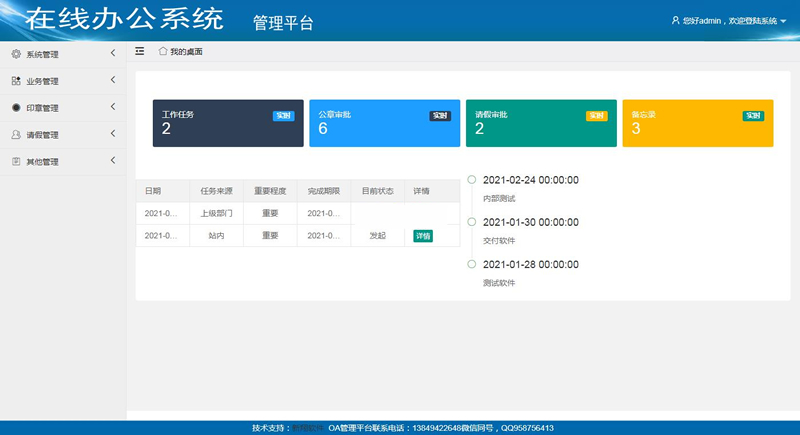Click the 其他管理 document icon
The height and width of the screenshot is (435, 800).
[16, 161]
